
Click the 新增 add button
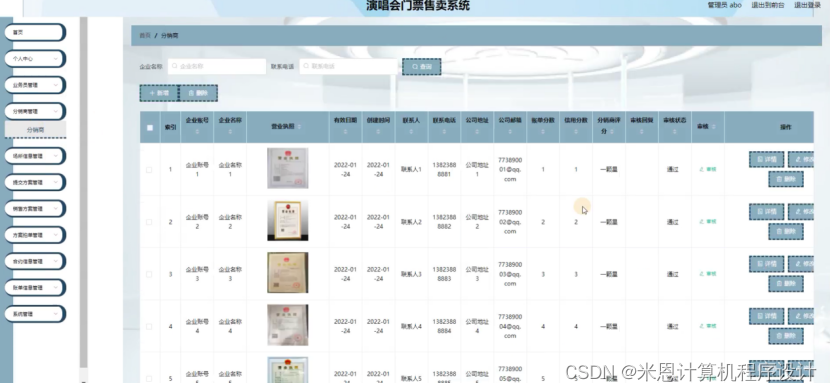[159, 93]
